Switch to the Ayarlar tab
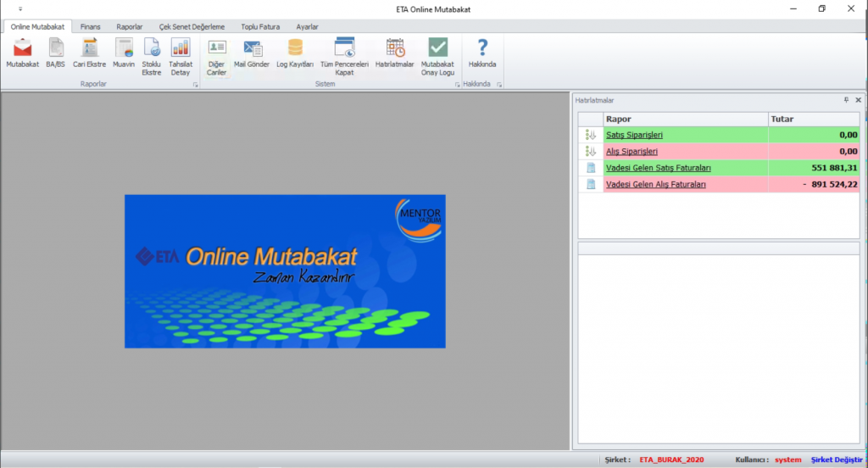Screen dimensions: 868x468 307,26
